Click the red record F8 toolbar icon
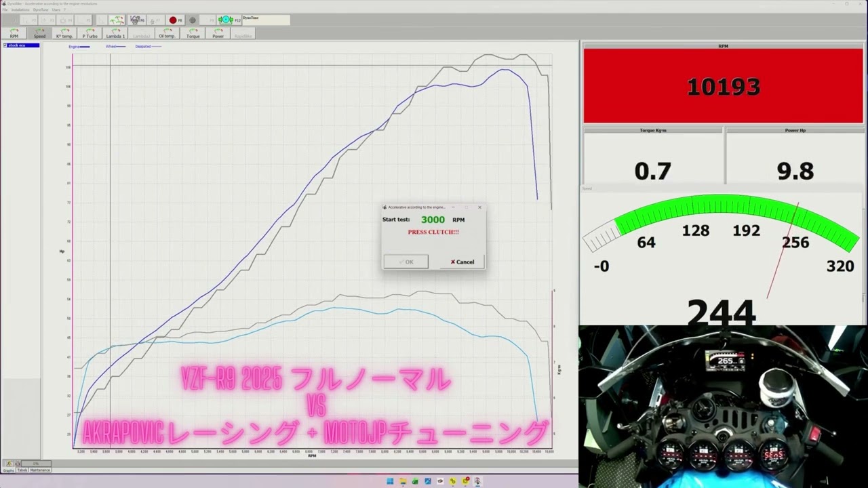868x488 pixels. (x=175, y=20)
